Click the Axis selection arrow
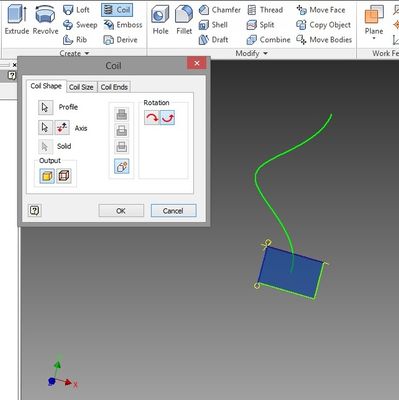Image resolution: width=399 pixels, height=400 pixels. (45, 128)
